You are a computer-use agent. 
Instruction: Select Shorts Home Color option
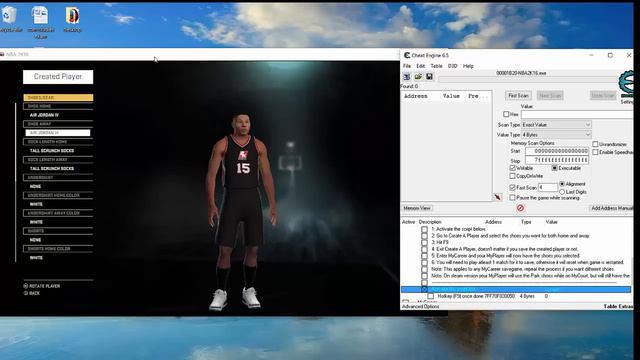58,249
